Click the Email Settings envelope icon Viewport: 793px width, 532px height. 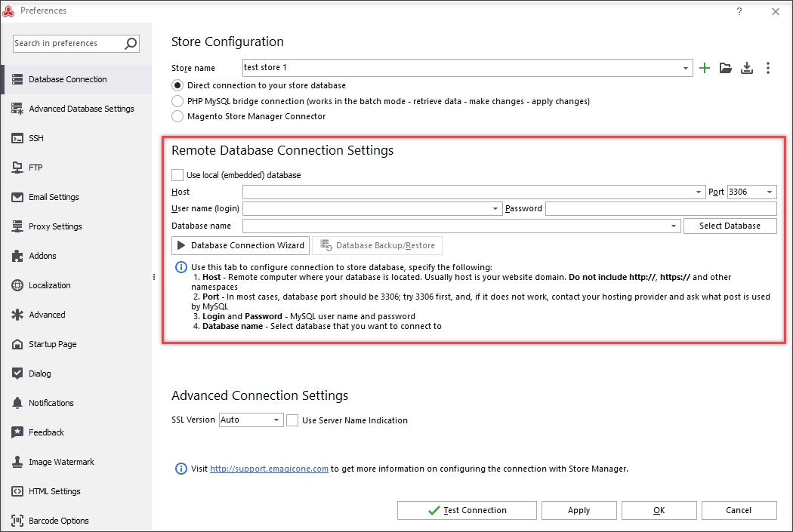coord(17,197)
